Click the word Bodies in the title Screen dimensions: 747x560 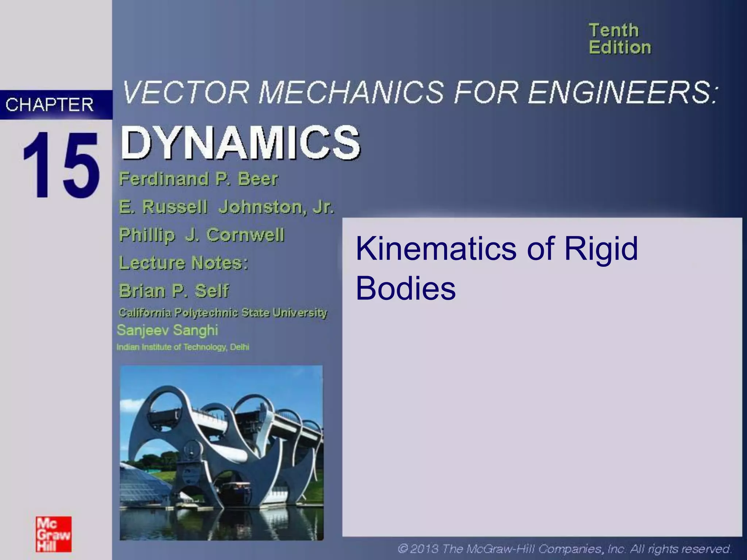[x=405, y=288]
